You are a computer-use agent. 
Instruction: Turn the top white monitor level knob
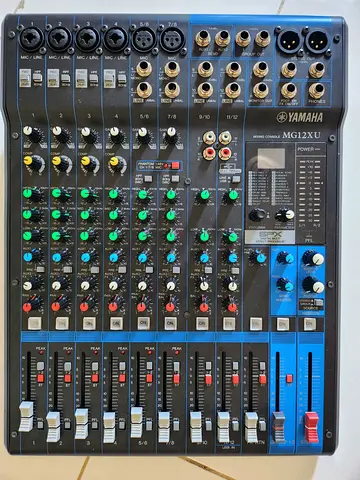point(317,259)
